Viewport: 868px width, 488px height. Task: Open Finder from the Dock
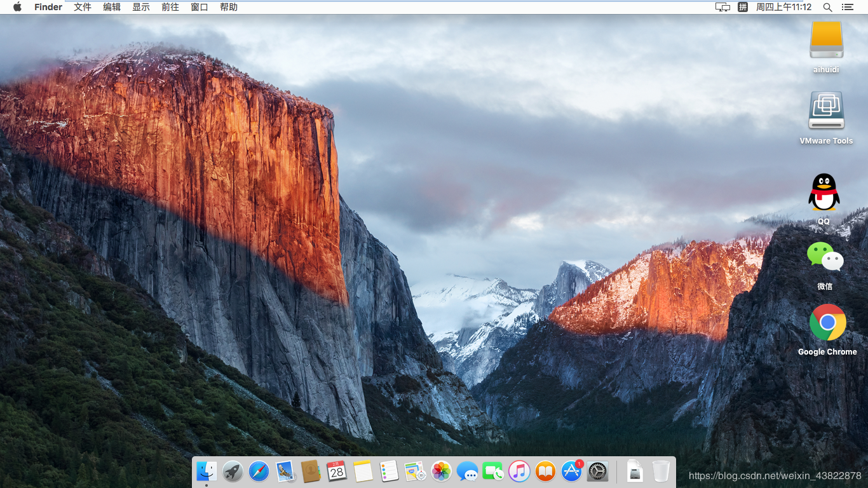207,471
